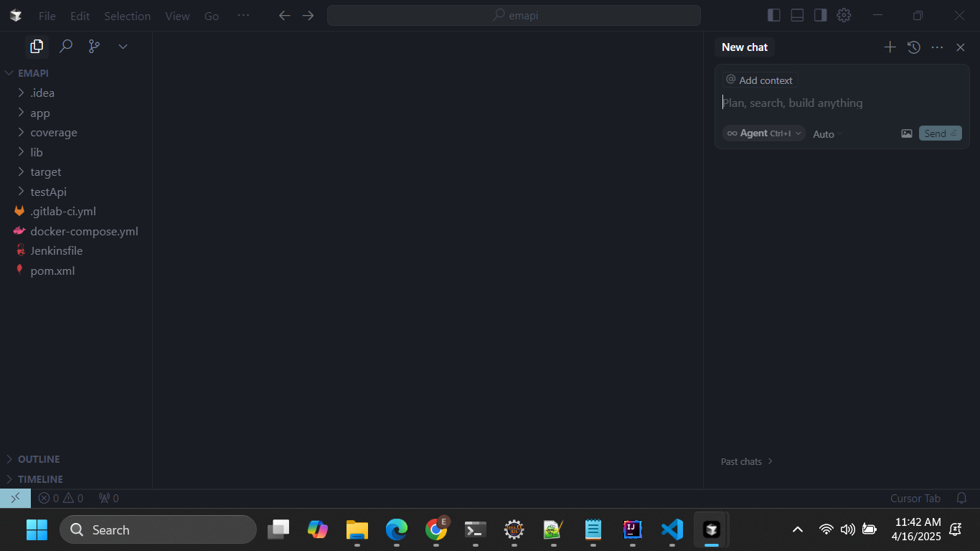The width and height of the screenshot is (980, 551).
Task: Expand the TIMELINE section
Action: point(76,479)
